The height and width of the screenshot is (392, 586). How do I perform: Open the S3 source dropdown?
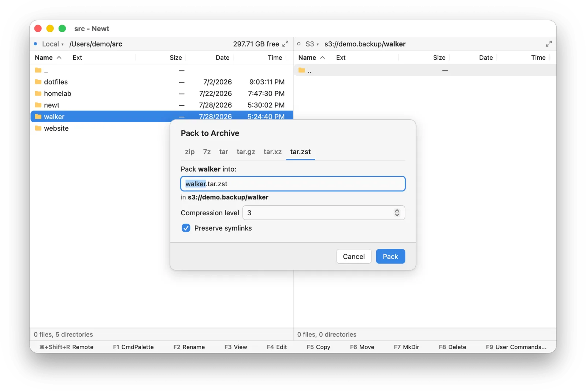(x=312, y=44)
